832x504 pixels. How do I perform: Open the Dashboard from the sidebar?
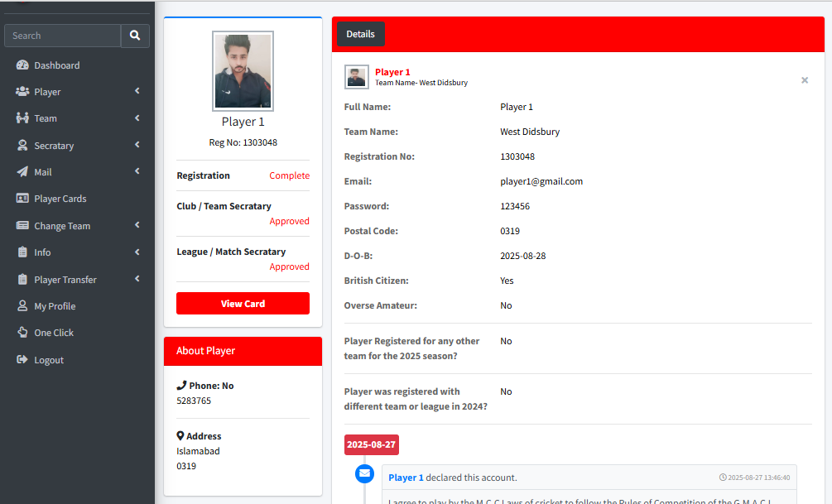click(22, 65)
